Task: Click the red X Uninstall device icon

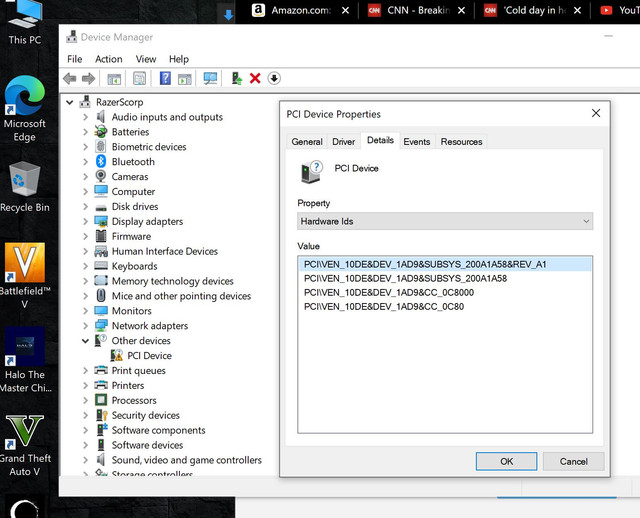Action: pos(255,78)
